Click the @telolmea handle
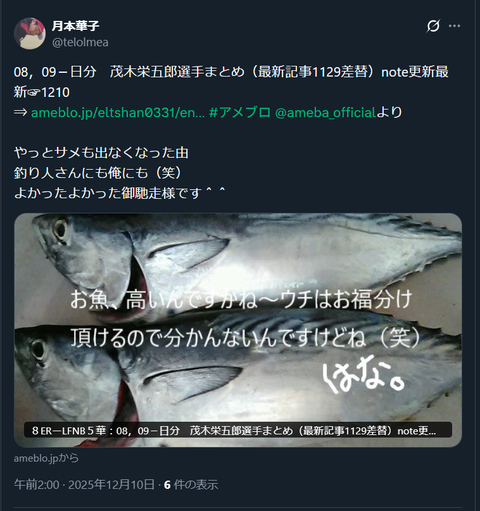The width and height of the screenshot is (480, 511). pos(80,42)
